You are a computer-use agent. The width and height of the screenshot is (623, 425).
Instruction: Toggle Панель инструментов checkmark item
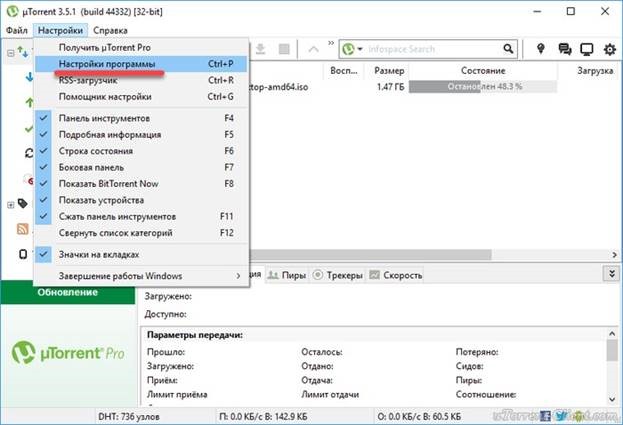click(x=141, y=118)
